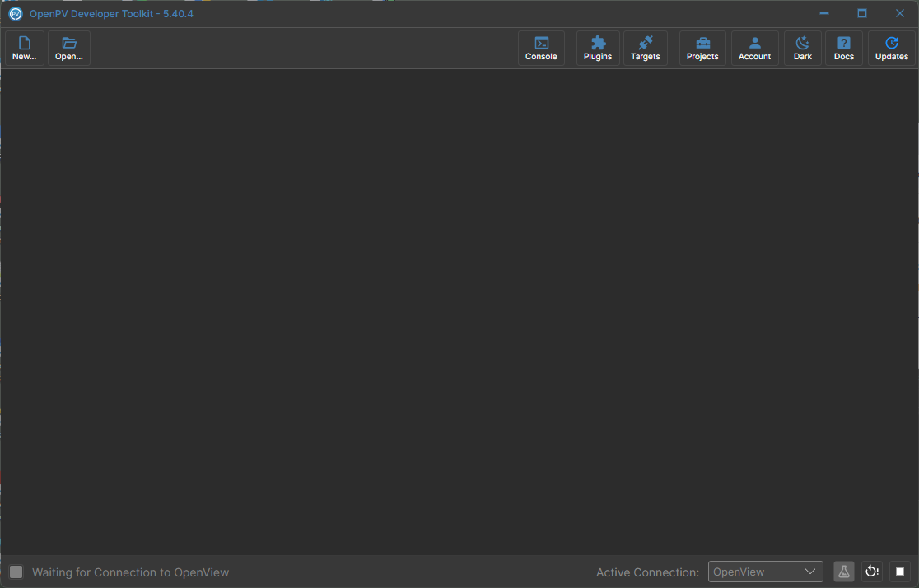Click the flask icon in status bar
Viewport: 919px width, 588px height.
click(x=844, y=572)
